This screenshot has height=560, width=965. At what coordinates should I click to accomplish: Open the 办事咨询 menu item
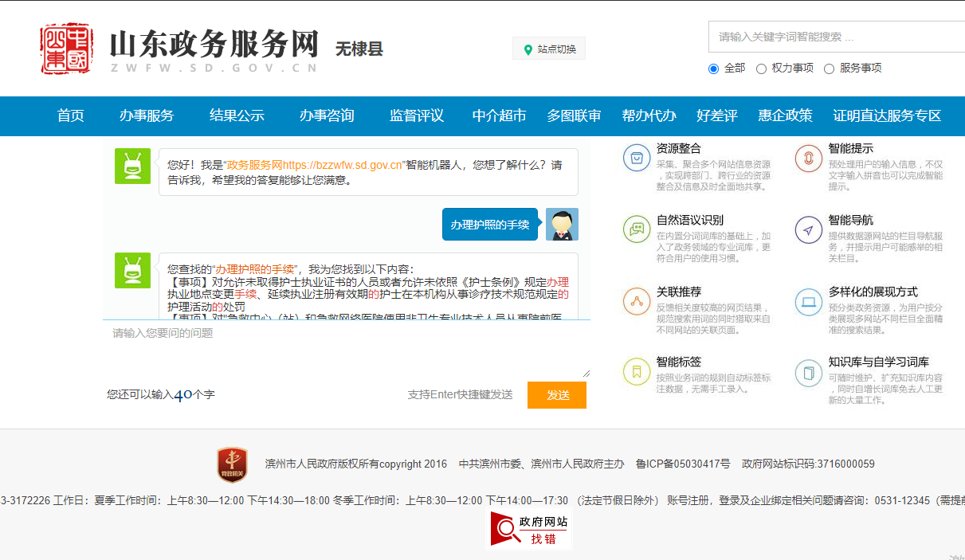click(327, 115)
